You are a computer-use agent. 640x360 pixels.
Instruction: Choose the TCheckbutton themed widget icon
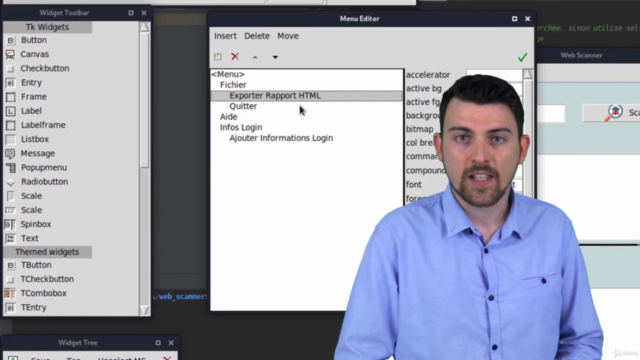[x=11, y=280]
